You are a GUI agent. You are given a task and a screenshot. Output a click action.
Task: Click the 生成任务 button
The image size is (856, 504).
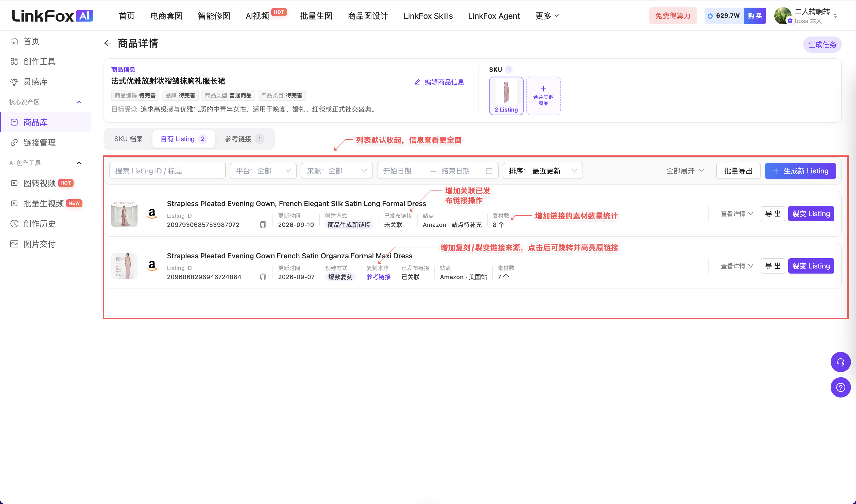pyautogui.click(x=822, y=44)
